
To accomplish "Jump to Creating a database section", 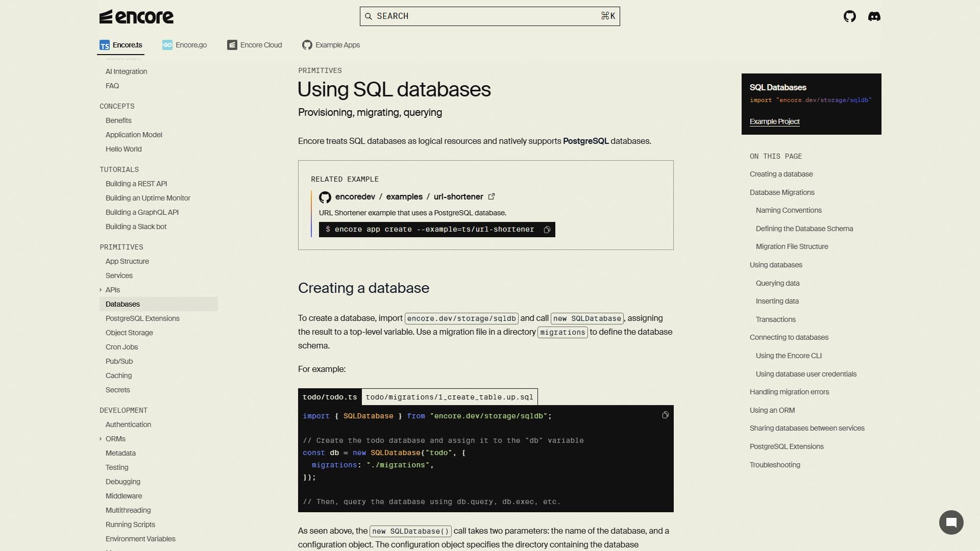I will click(x=781, y=174).
